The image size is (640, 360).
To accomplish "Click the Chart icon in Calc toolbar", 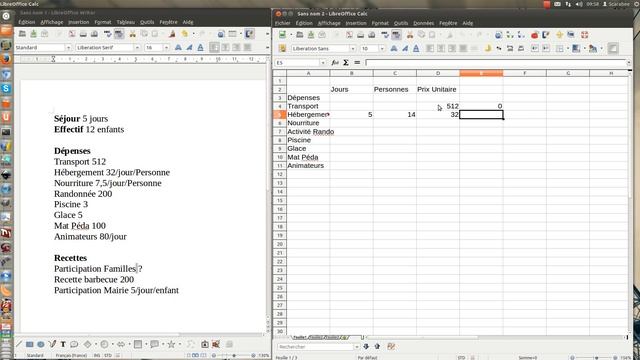I will point(535,35).
